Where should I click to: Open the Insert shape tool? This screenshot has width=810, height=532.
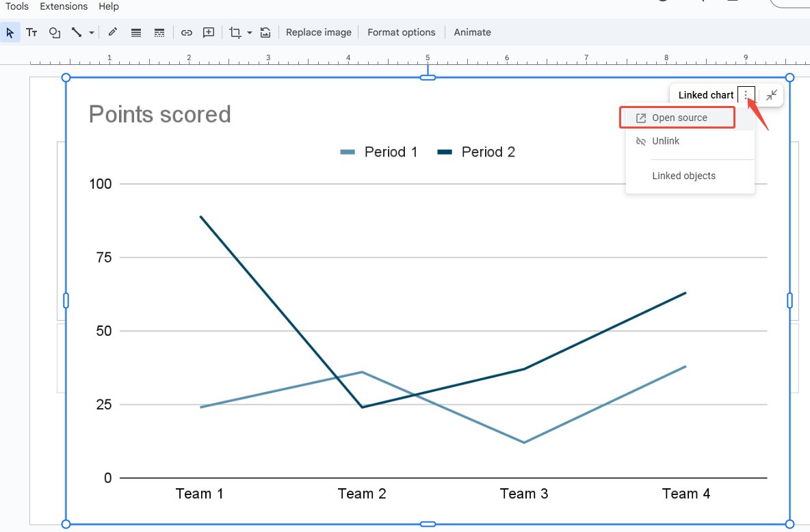point(54,32)
